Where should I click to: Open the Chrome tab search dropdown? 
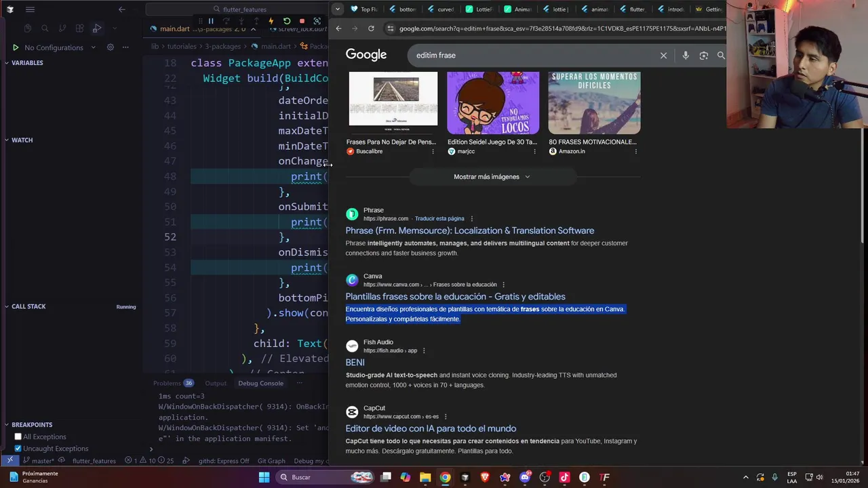coord(337,9)
